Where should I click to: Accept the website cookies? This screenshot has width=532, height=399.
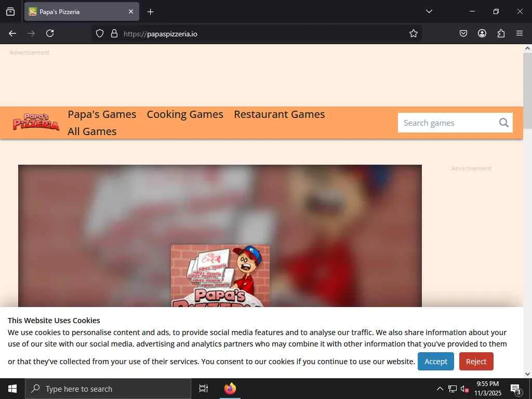pyautogui.click(x=436, y=362)
